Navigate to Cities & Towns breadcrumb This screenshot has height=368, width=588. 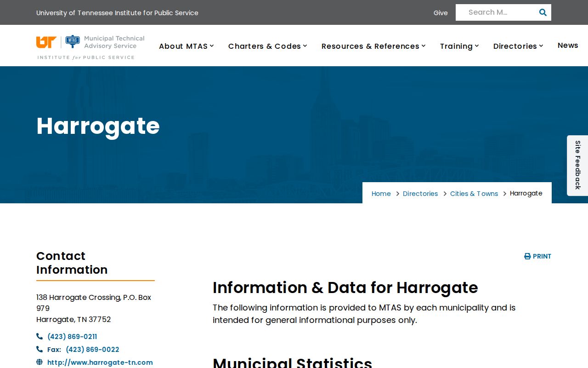point(474,194)
